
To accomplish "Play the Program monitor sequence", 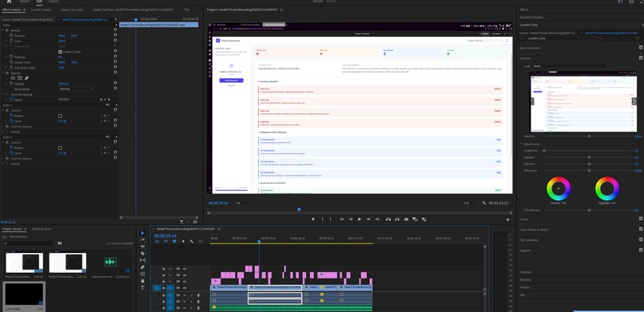I will [360, 219].
